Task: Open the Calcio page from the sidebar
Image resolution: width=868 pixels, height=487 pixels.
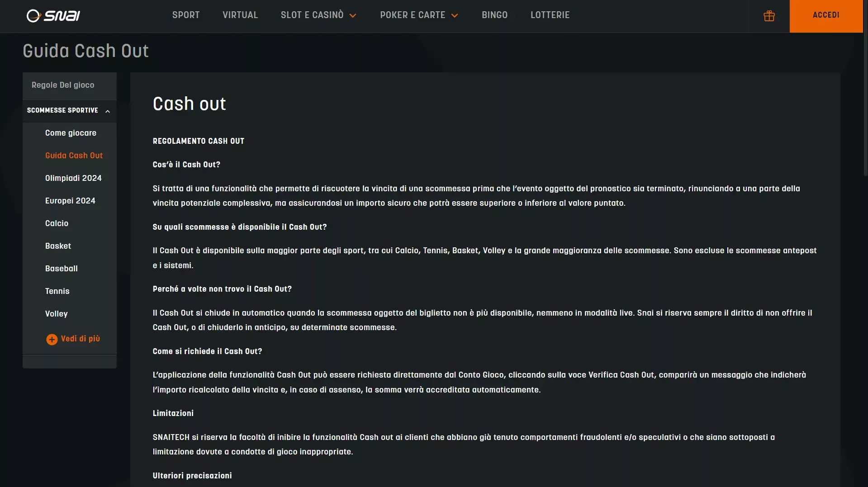Action: pyautogui.click(x=57, y=223)
